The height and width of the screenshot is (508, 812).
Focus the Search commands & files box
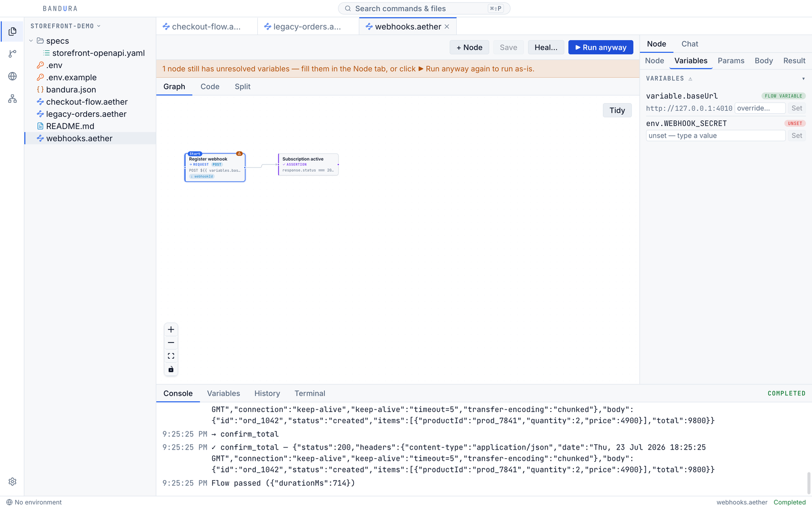coord(424,9)
